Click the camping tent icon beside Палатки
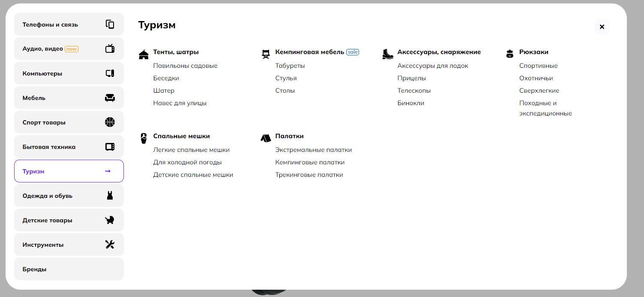Screen dimensions: 644x297 [x=266, y=138]
